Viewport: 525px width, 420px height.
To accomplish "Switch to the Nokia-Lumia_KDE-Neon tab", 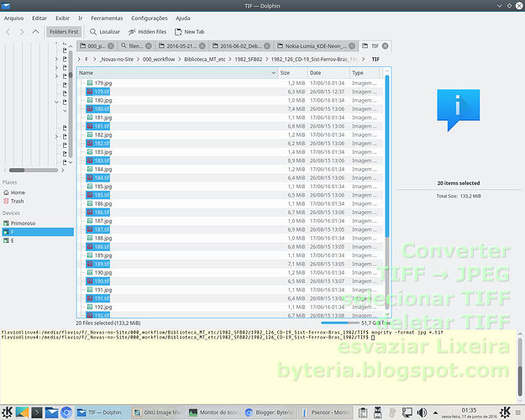I will [321, 46].
